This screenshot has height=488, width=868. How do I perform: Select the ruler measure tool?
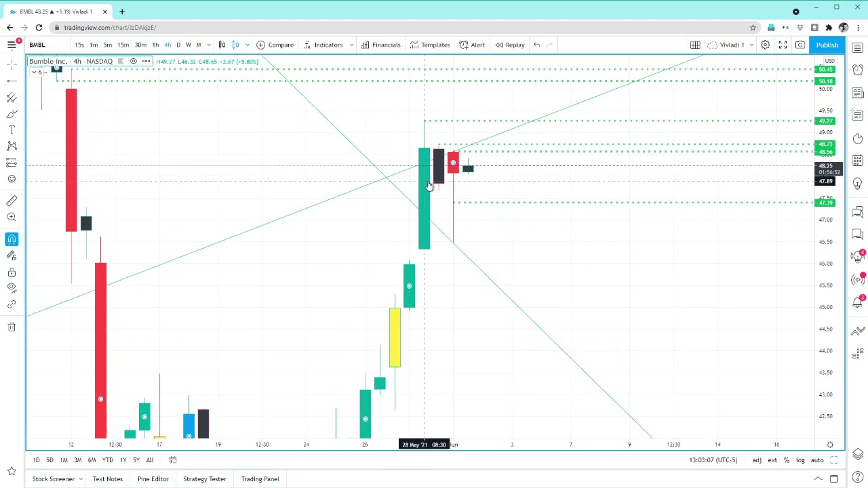coord(12,201)
